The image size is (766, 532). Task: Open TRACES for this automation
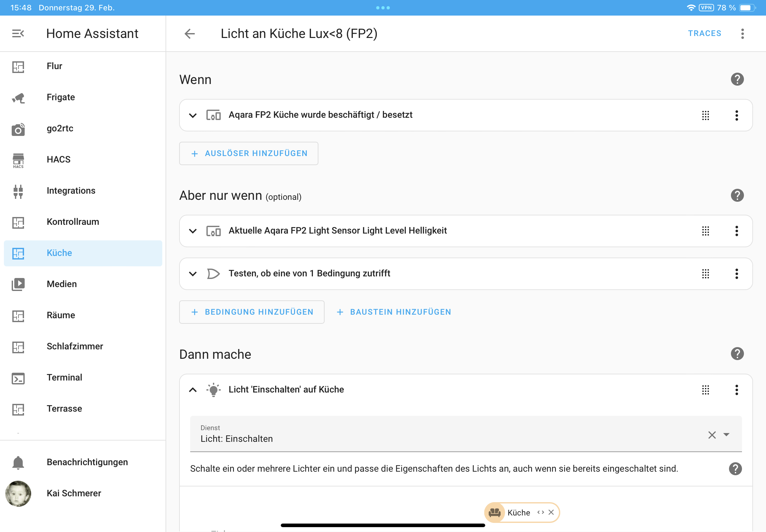pos(704,33)
